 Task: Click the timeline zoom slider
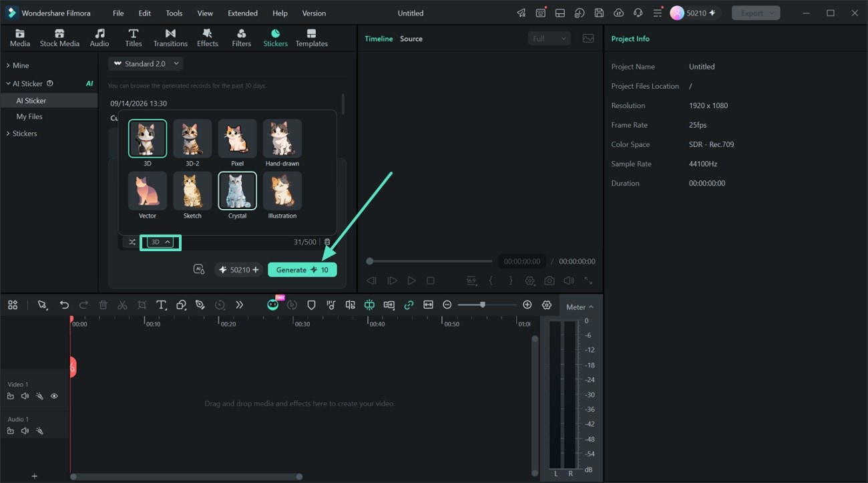point(487,305)
